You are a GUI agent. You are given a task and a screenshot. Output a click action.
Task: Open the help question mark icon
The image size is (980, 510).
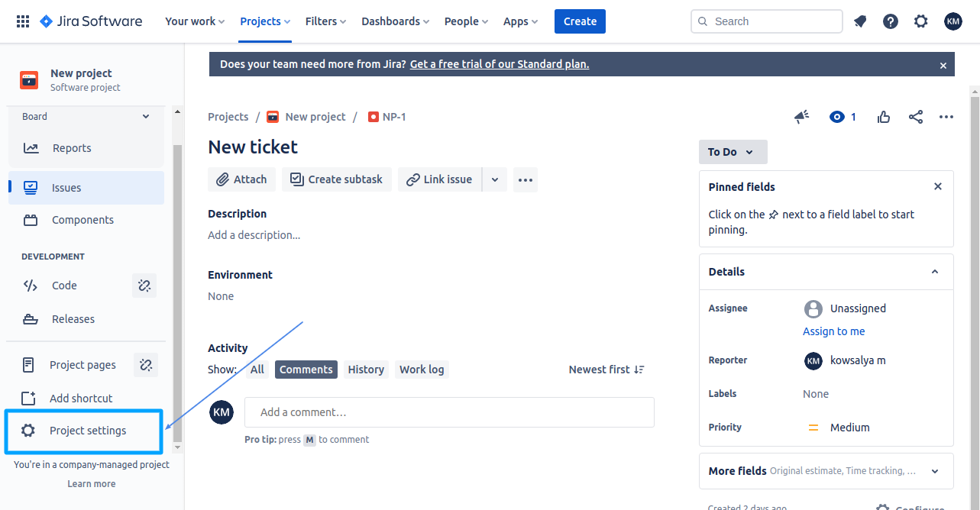[x=891, y=21]
